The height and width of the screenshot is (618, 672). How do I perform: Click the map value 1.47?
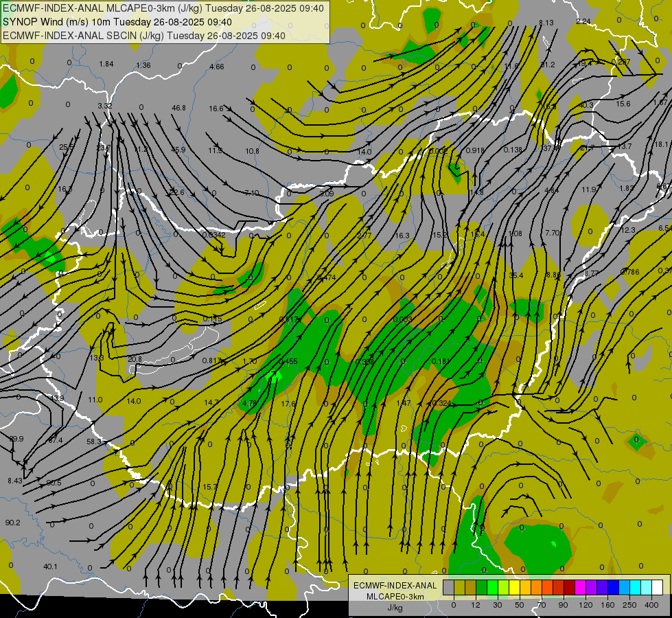click(404, 403)
